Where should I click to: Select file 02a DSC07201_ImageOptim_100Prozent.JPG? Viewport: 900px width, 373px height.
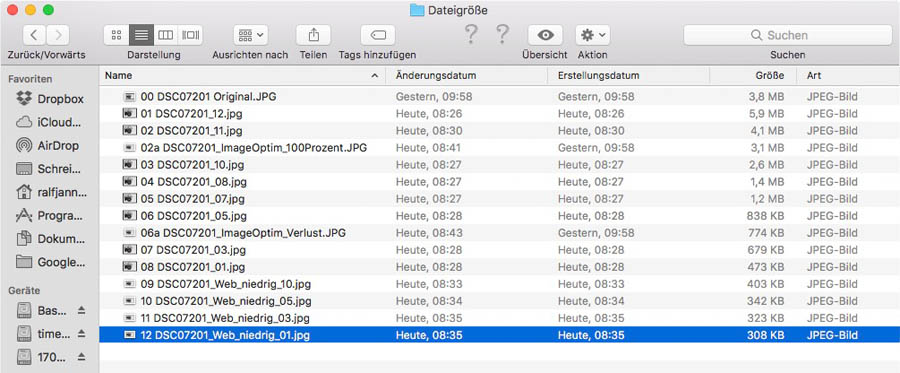pos(499,148)
